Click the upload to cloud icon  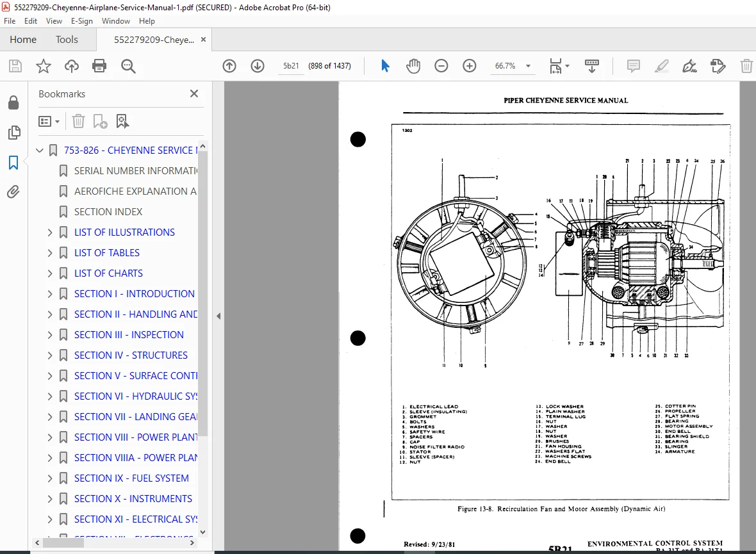click(x=72, y=66)
